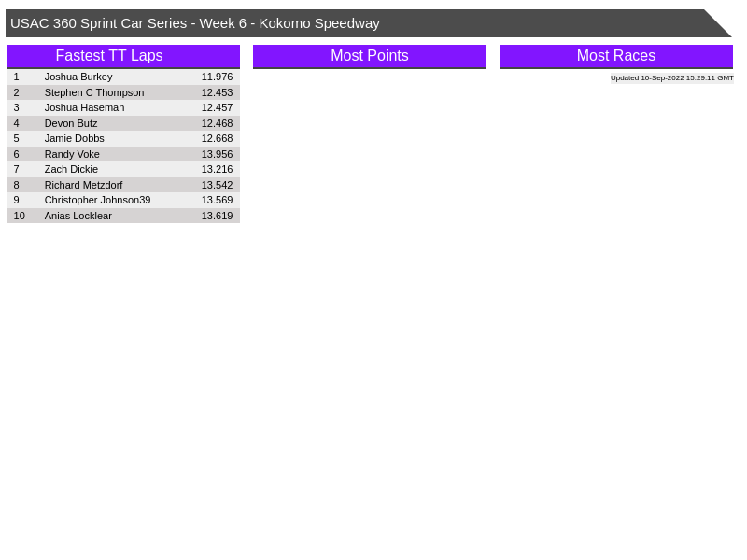
Task: Click Stephen C Thompson's name
Action: [94, 92]
